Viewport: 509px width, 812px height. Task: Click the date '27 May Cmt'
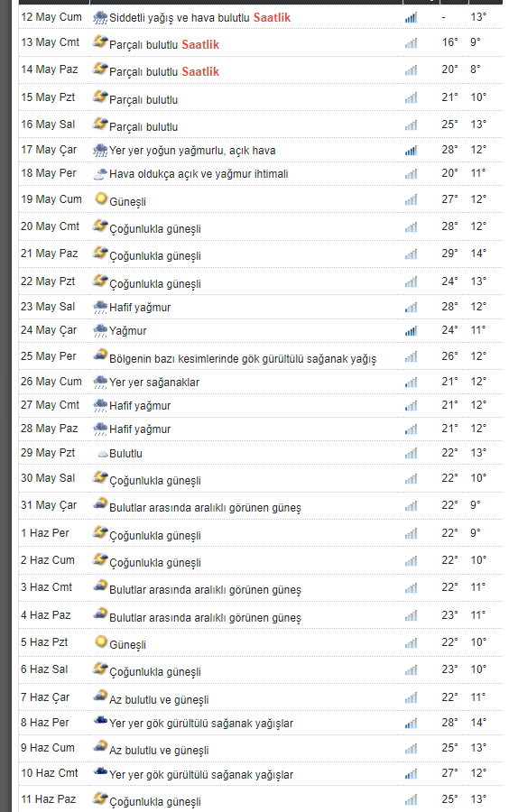click(51, 405)
